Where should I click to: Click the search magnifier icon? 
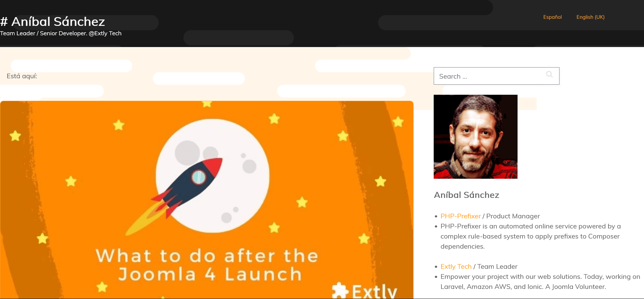click(549, 74)
